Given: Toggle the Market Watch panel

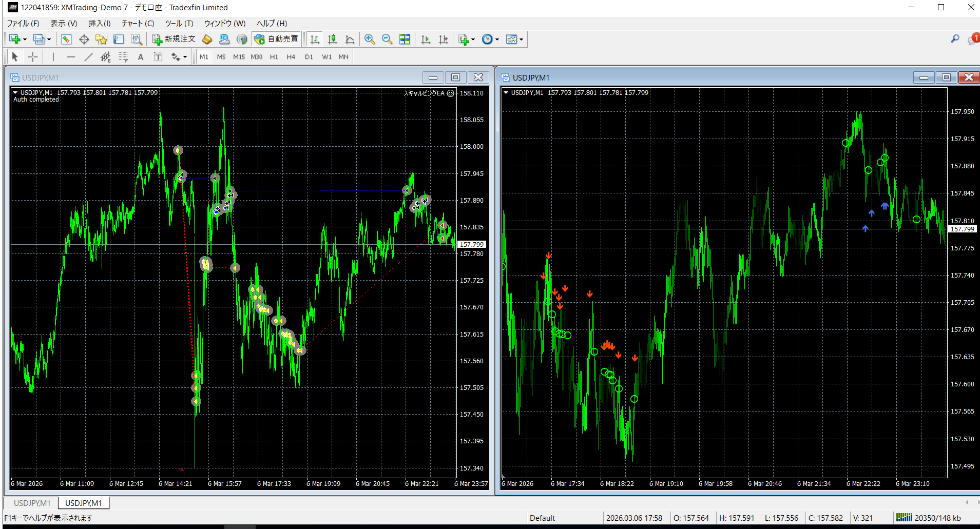Looking at the screenshot, I should pos(66,39).
